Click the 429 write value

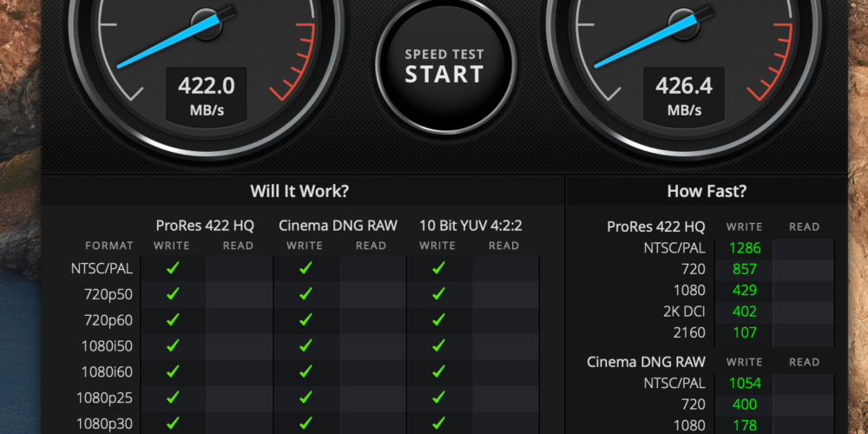(x=745, y=291)
